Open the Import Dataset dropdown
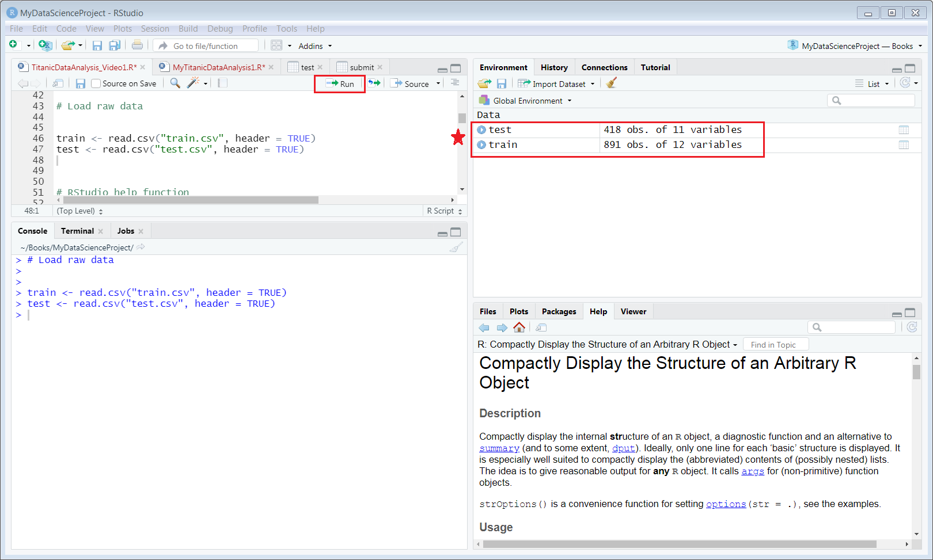Viewport: 933px width, 560px height. coord(556,84)
